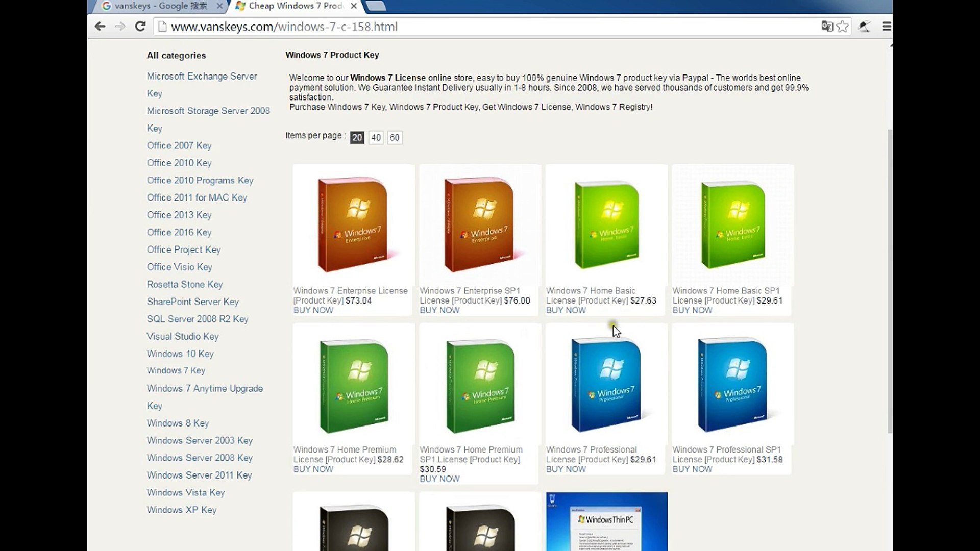Screen dimensions: 980x551
Task: Reload the page with refresh icon
Action: point(140,27)
